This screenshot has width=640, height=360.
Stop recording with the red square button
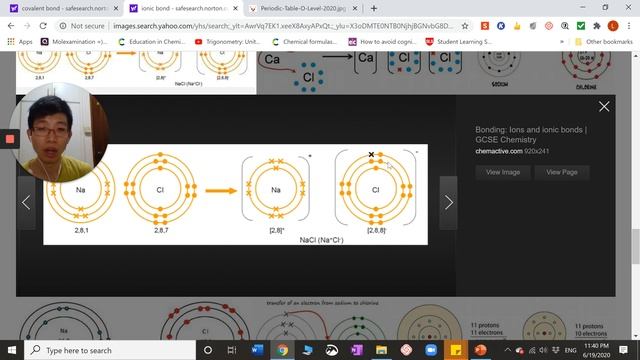point(10,139)
